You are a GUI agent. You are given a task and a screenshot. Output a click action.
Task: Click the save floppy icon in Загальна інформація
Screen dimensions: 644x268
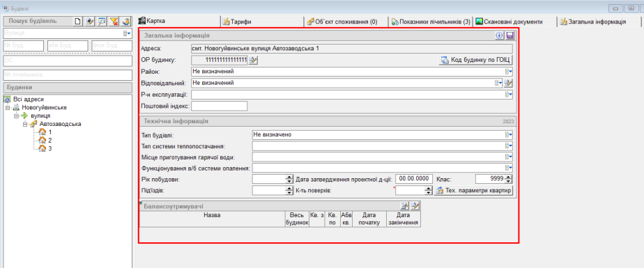pyautogui.click(x=509, y=36)
